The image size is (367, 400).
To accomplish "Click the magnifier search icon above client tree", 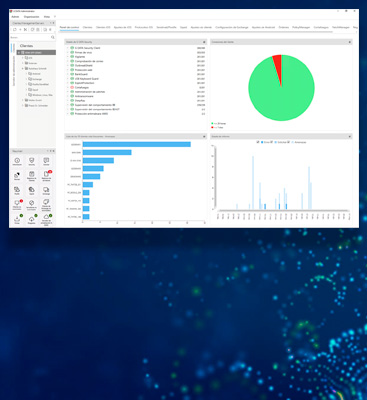I will [53, 37].
